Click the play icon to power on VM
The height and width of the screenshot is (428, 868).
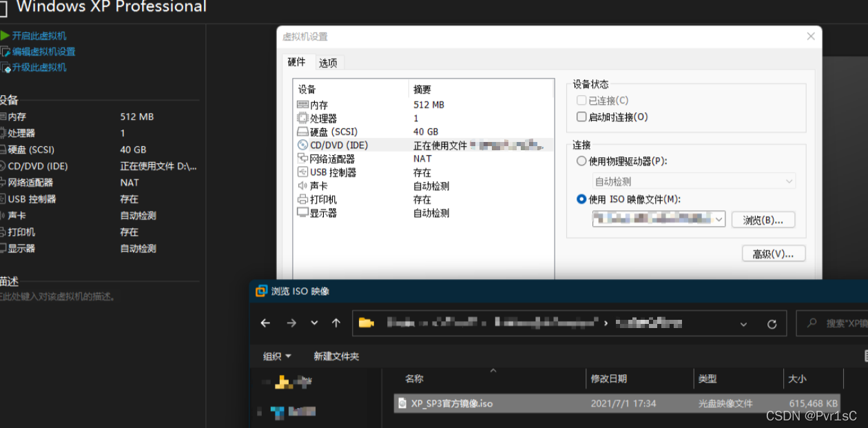pos(5,35)
